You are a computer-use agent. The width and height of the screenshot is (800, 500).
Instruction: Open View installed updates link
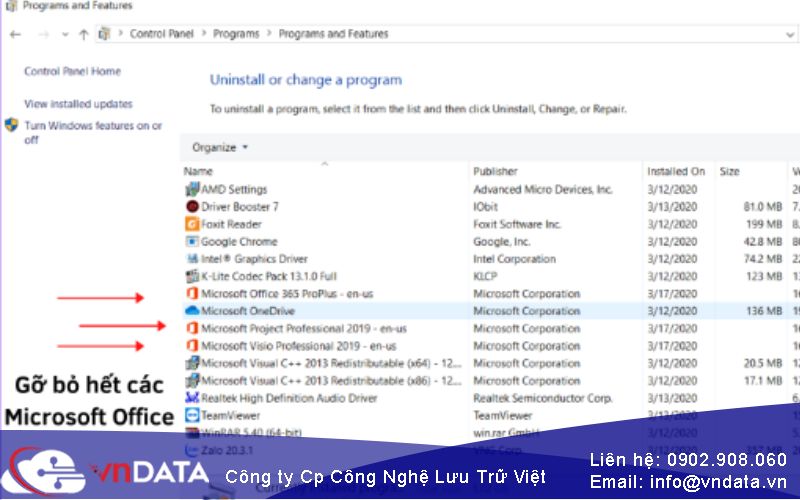78,104
